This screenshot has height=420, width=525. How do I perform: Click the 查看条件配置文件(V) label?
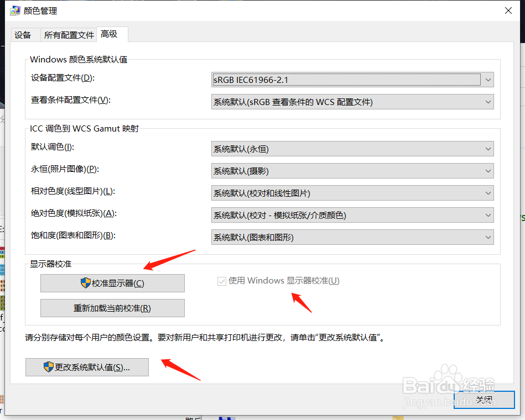click(71, 100)
